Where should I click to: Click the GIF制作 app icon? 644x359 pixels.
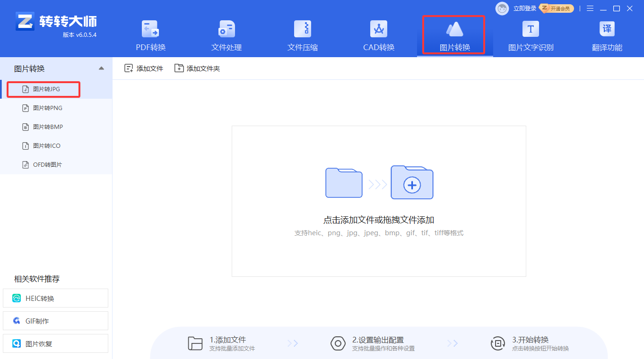[x=17, y=321]
